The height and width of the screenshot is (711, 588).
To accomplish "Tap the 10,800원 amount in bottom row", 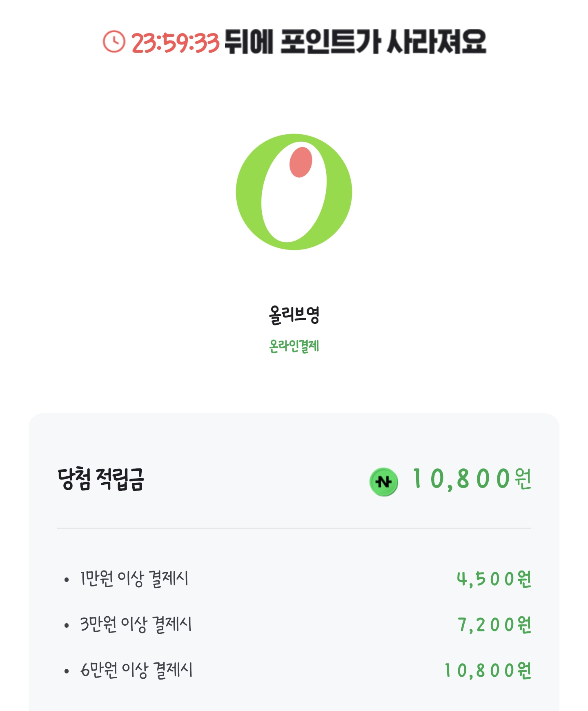I will (x=488, y=670).
